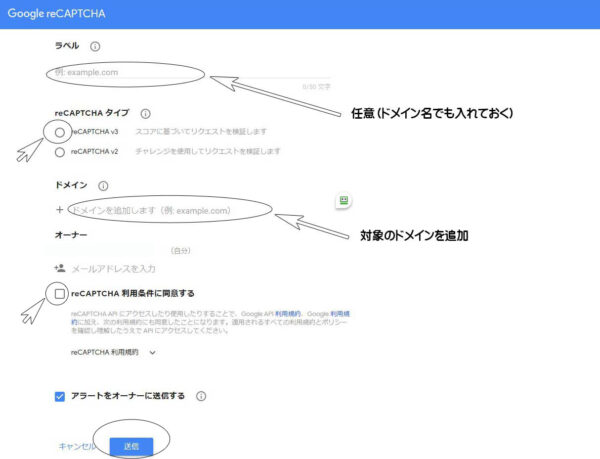Click the 0/50 文字 character counter

tap(316, 87)
